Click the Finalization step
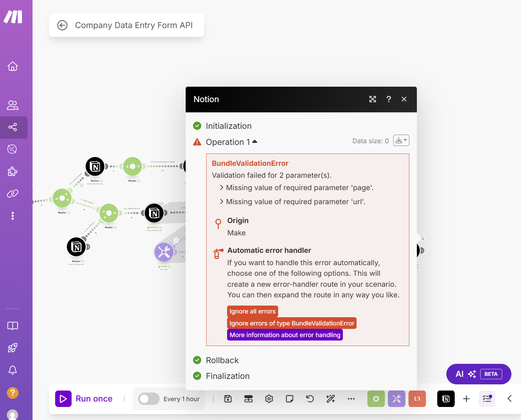 (x=228, y=376)
